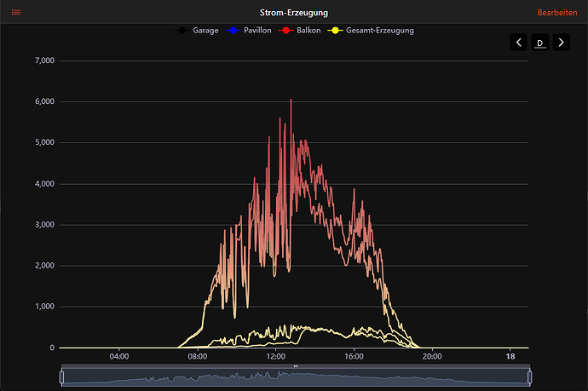
Task: Click the Strom-Erzeugung title
Action: pos(294,13)
